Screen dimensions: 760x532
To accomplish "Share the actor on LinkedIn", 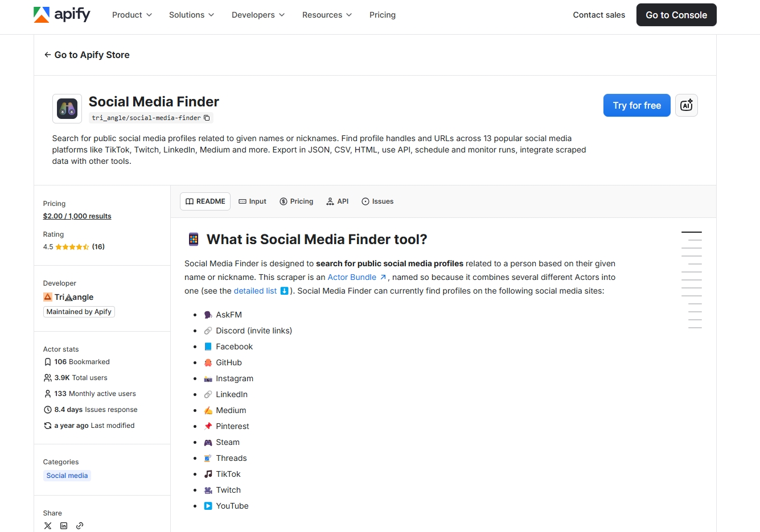I will coord(63,525).
